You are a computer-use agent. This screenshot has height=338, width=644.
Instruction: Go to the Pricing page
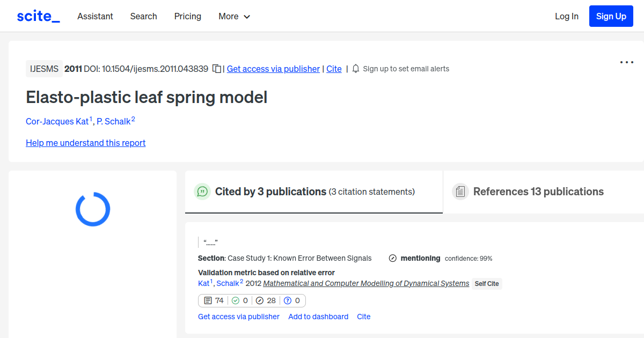187,16
